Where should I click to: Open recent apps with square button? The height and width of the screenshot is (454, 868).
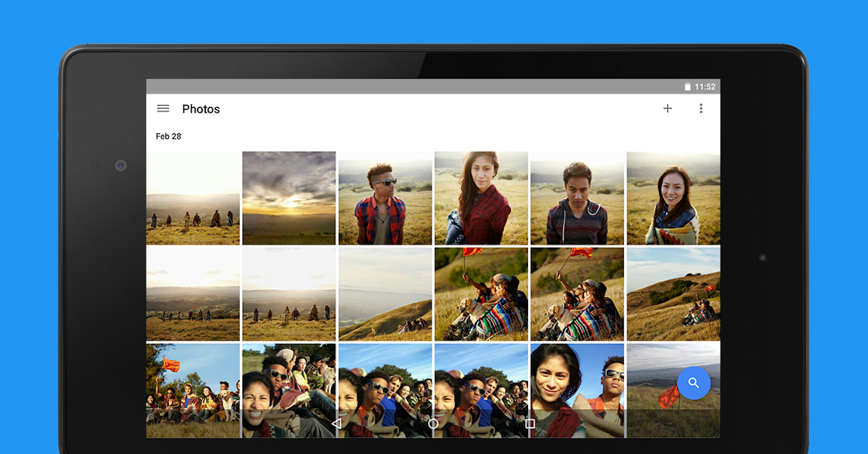[529, 424]
